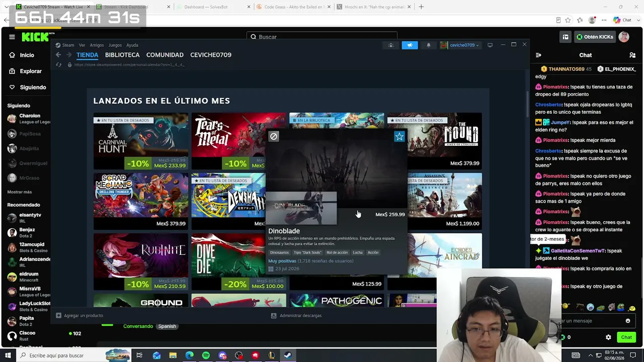Open Explorar in the Kick sidebar
This screenshot has height=362, width=644.
[26, 71]
